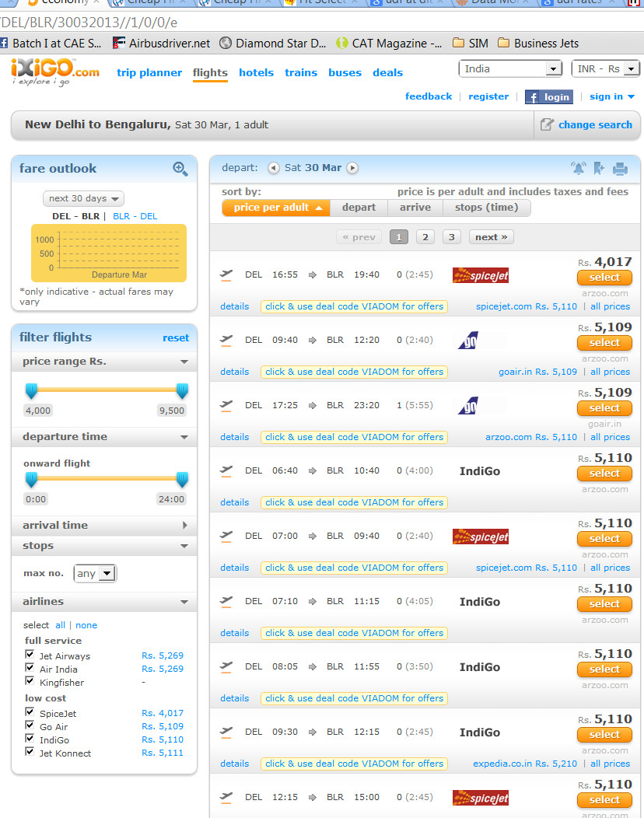Switch outlook to BLR - DEL
This screenshot has width=644, height=818.
pos(135,216)
